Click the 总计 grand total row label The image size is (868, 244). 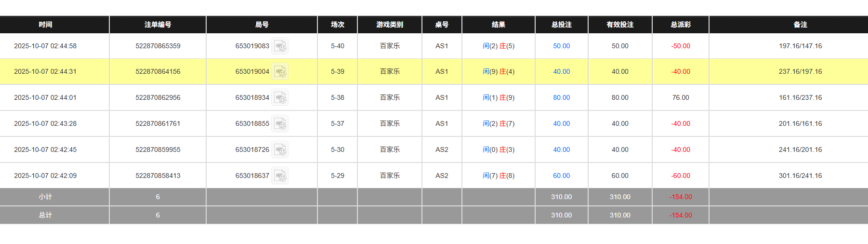45,216
